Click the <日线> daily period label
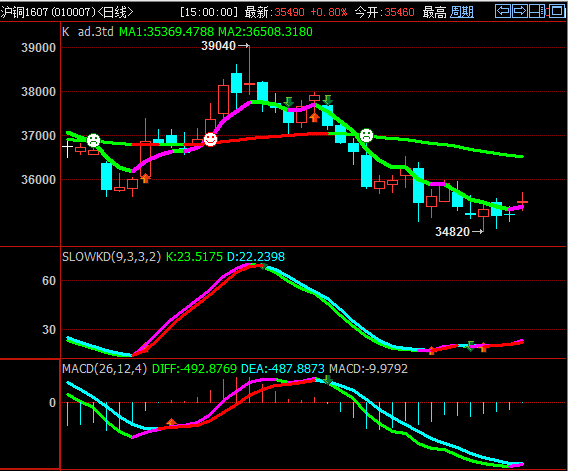 click(x=115, y=12)
